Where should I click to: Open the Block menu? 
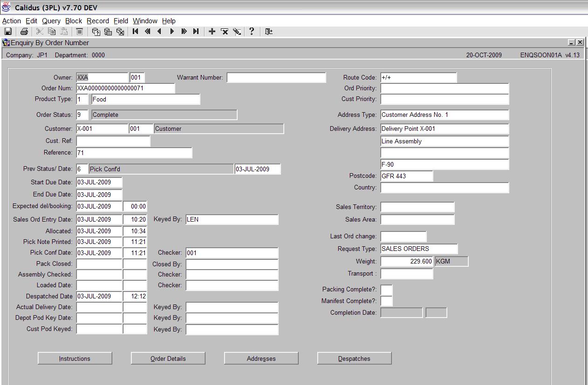click(74, 21)
